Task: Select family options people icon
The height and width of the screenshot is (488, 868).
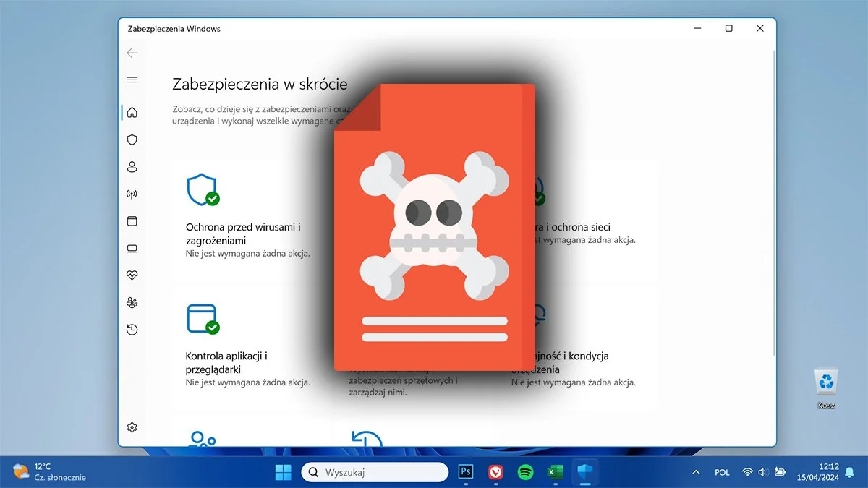Action: [132, 302]
